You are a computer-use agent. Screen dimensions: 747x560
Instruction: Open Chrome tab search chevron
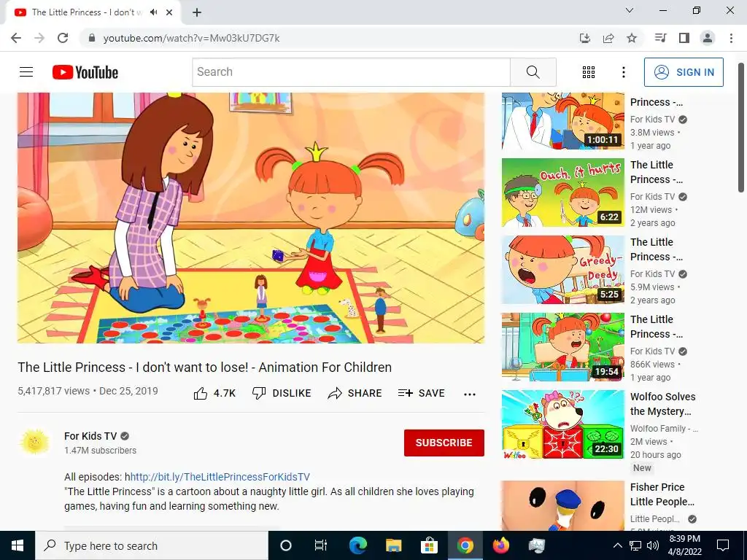630,10
